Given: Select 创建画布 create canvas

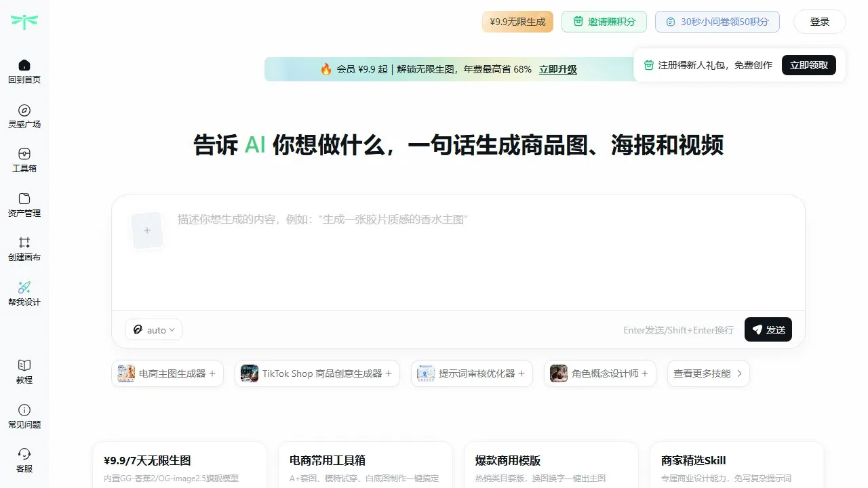Looking at the screenshot, I should coord(24,249).
